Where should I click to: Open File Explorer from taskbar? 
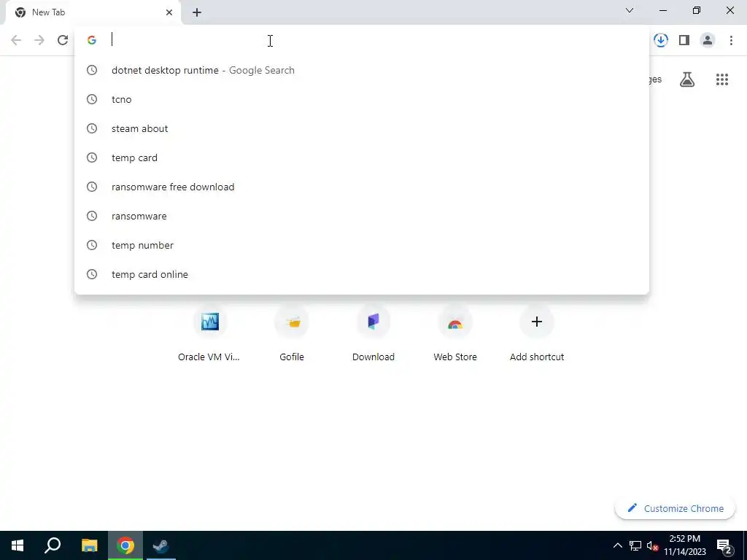pos(89,545)
